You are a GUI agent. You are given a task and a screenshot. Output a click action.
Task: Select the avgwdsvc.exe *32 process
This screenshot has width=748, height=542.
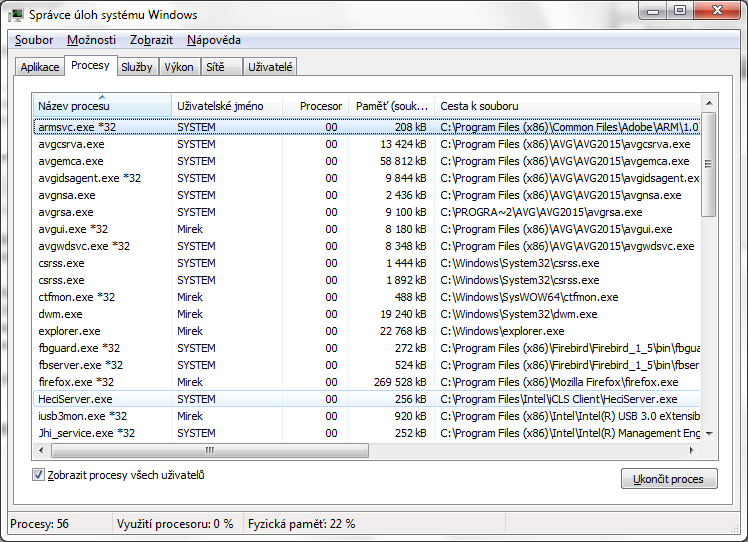click(x=367, y=246)
